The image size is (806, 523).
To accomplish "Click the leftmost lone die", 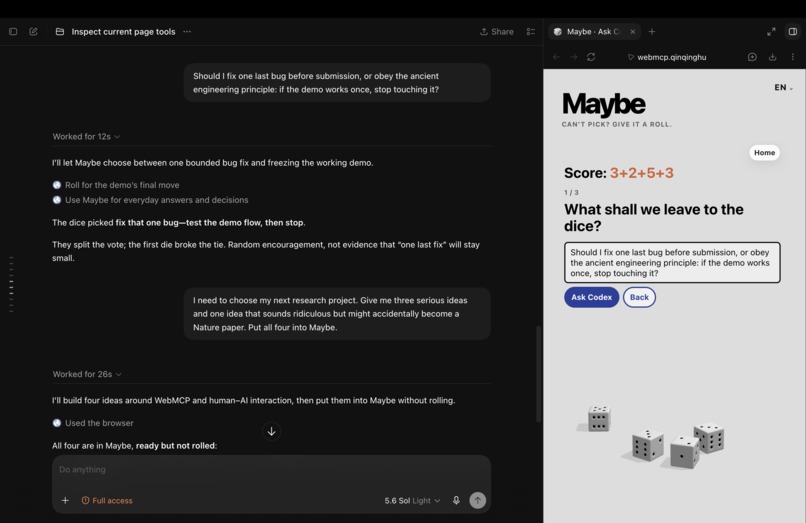I will pos(598,418).
